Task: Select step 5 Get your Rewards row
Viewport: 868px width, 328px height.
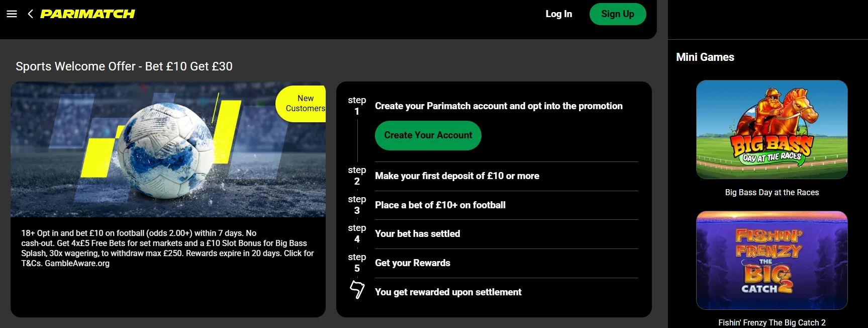Action: coord(412,263)
